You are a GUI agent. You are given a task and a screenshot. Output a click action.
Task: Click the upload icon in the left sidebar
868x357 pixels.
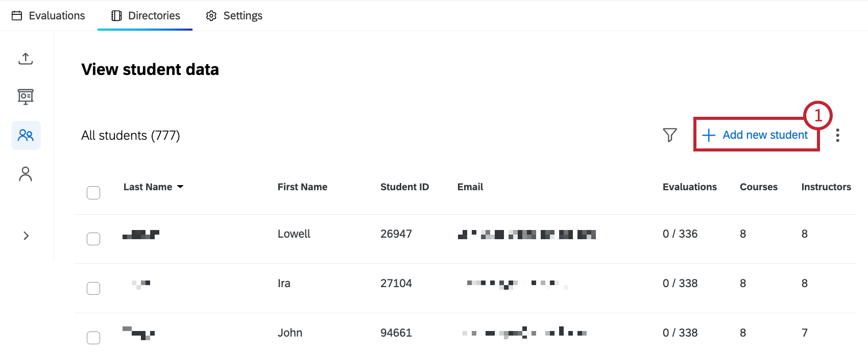coord(26,58)
